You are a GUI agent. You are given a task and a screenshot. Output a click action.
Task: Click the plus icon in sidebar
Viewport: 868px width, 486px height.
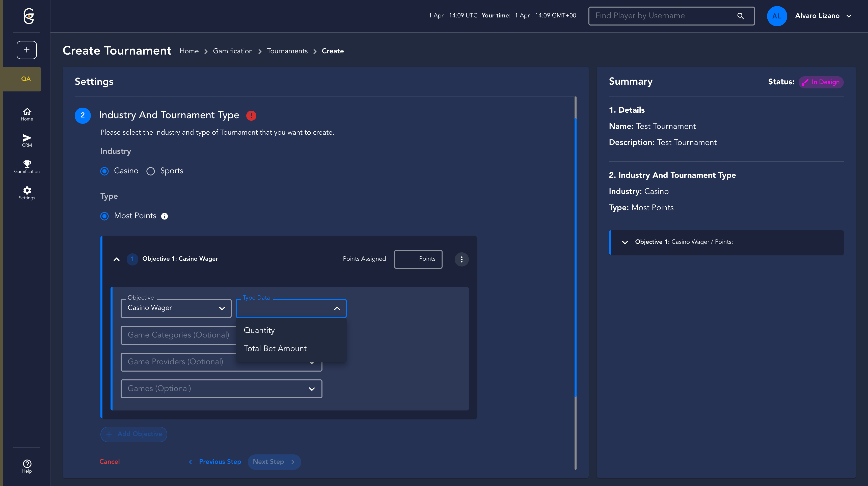click(26, 50)
